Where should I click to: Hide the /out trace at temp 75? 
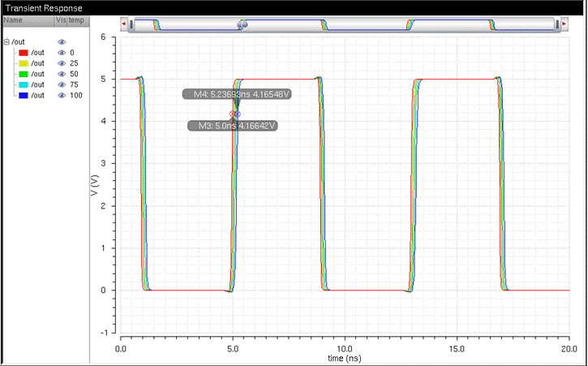pos(62,85)
